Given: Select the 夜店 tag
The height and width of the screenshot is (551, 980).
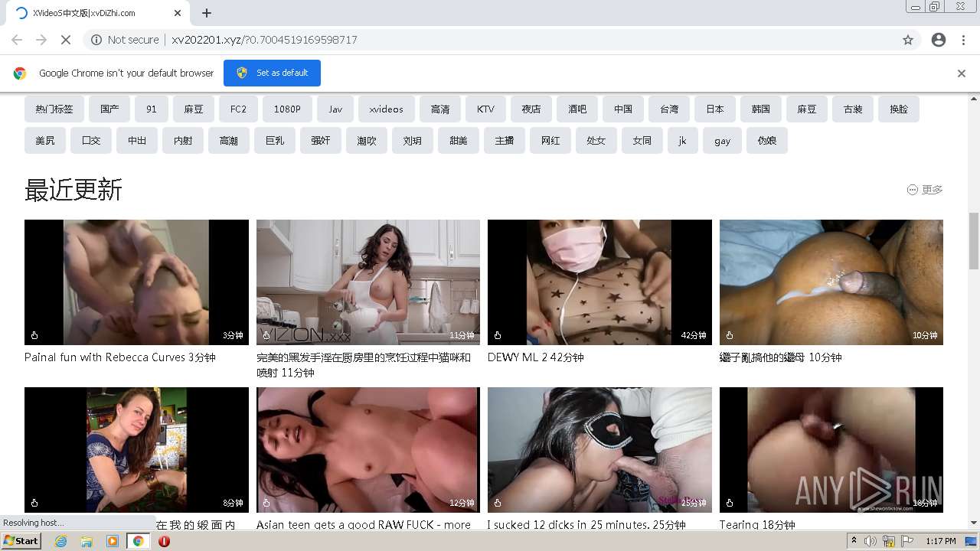Looking at the screenshot, I should pyautogui.click(x=531, y=109).
